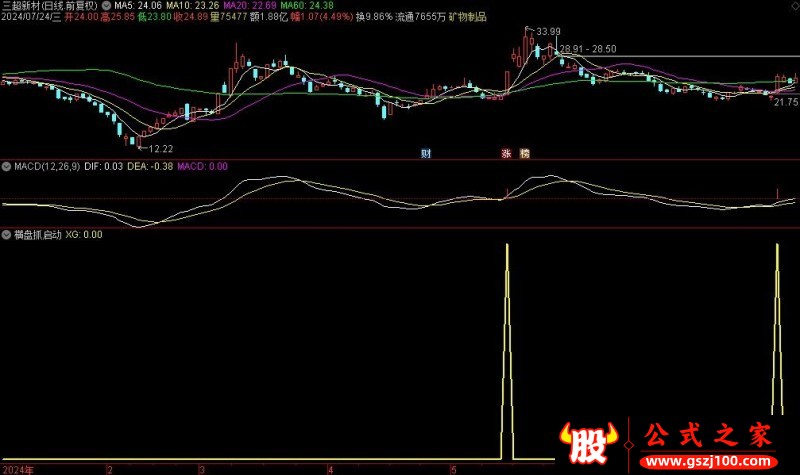The image size is (800, 475).
Task: Click the candlestick at the 33.99 high
Action: click(x=526, y=48)
